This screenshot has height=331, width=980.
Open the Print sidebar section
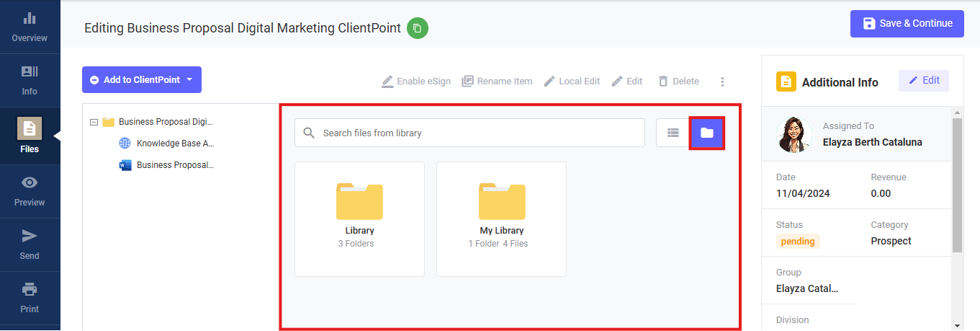pyautogui.click(x=30, y=298)
